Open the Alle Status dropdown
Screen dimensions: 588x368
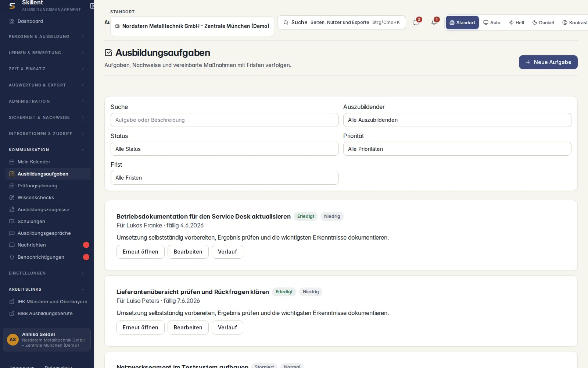[225, 149]
